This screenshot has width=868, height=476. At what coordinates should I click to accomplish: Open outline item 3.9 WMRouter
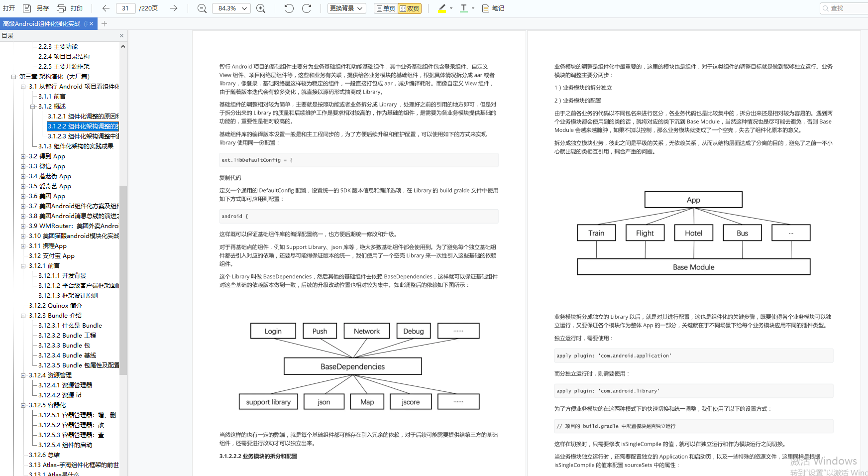[74, 226]
